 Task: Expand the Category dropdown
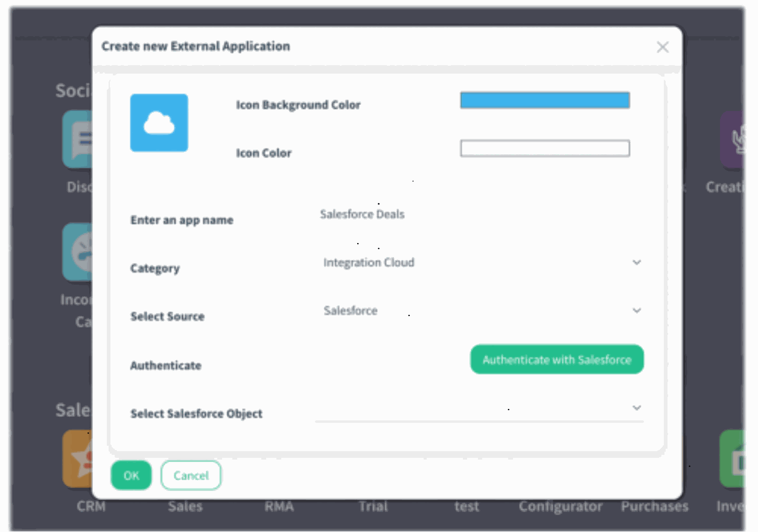(x=636, y=263)
